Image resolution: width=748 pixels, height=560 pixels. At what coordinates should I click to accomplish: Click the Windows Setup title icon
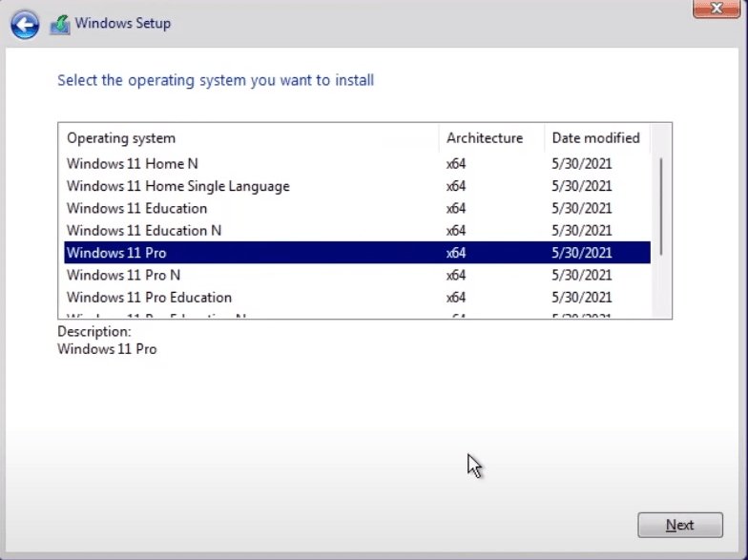pyautogui.click(x=60, y=25)
